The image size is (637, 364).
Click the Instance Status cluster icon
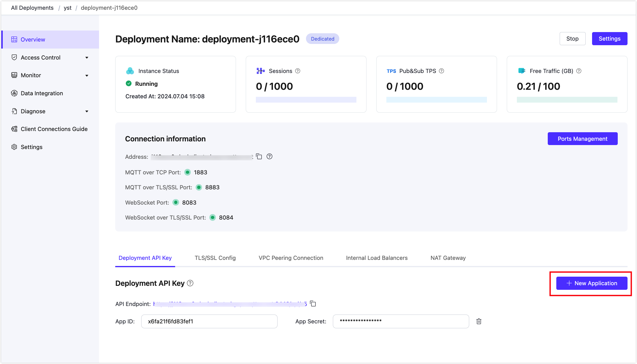pos(130,71)
